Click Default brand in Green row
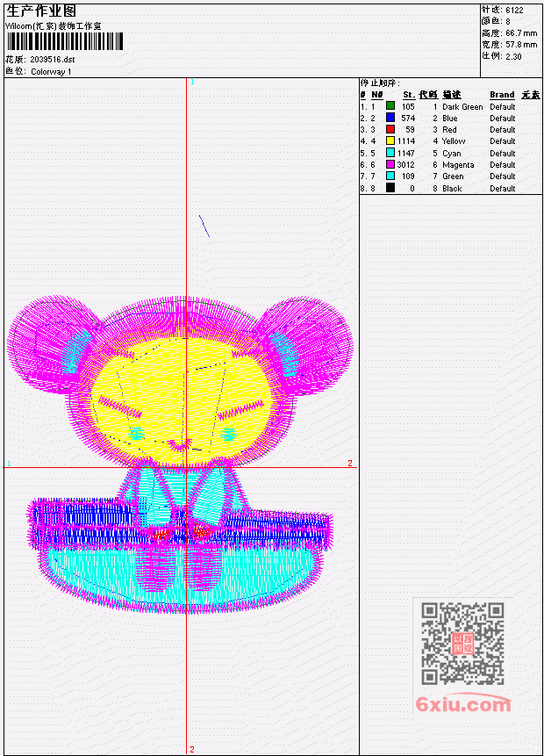 coord(503,176)
